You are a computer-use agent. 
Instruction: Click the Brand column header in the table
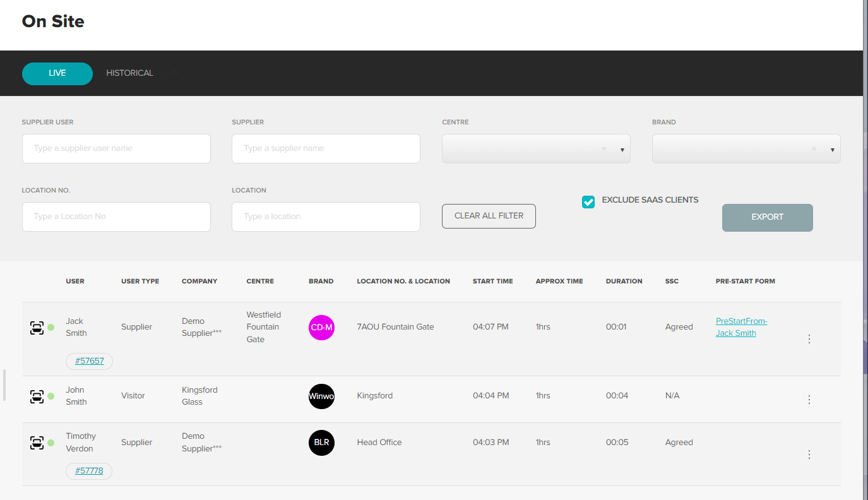(x=321, y=282)
